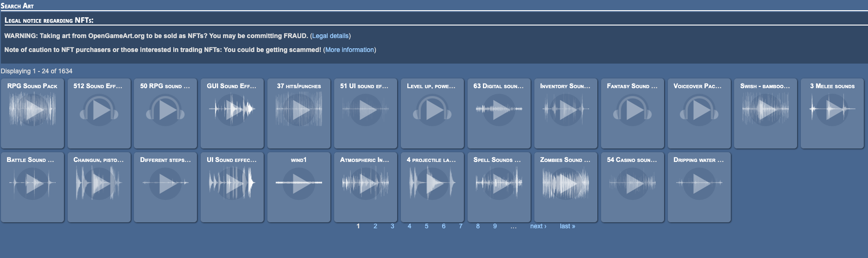The height and width of the screenshot is (258, 868).
Task: Open the RPG Sound Pack title
Action: pyautogui.click(x=32, y=86)
